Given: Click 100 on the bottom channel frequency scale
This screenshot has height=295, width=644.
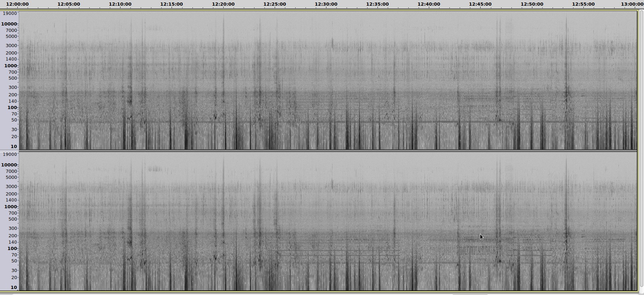Looking at the screenshot, I should (x=12, y=249).
